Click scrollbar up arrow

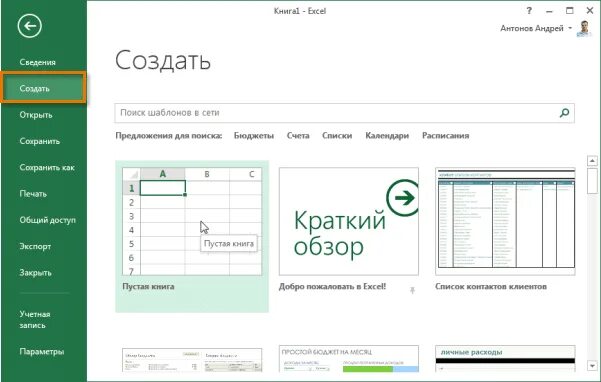pos(592,161)
